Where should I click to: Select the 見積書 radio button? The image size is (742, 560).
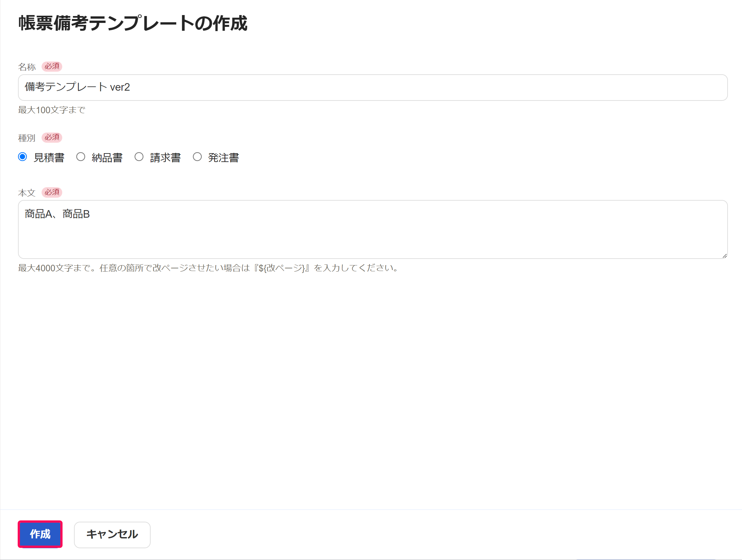pyautogui.click(x=23, y=156)
